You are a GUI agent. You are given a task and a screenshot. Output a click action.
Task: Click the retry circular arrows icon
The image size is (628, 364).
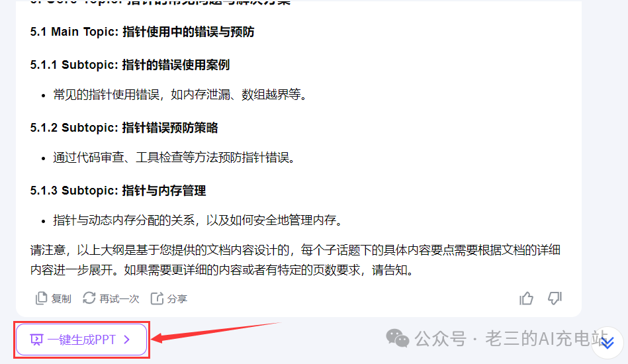pos(89,298)
